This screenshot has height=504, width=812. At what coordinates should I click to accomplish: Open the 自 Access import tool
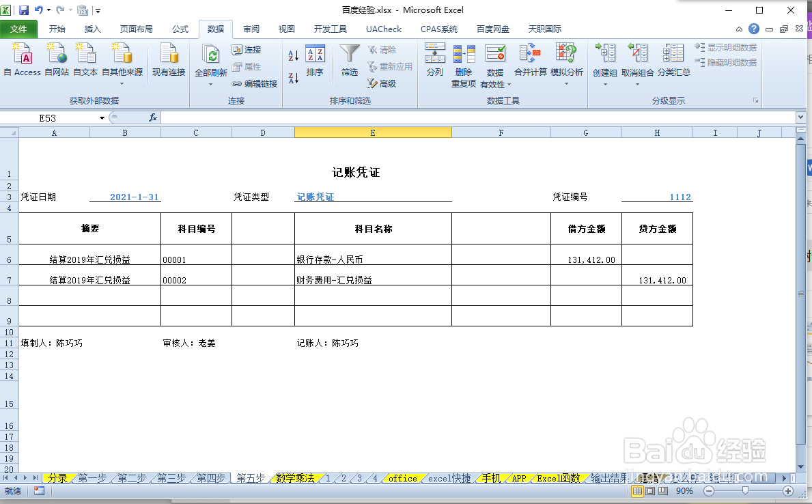(21, 61)
